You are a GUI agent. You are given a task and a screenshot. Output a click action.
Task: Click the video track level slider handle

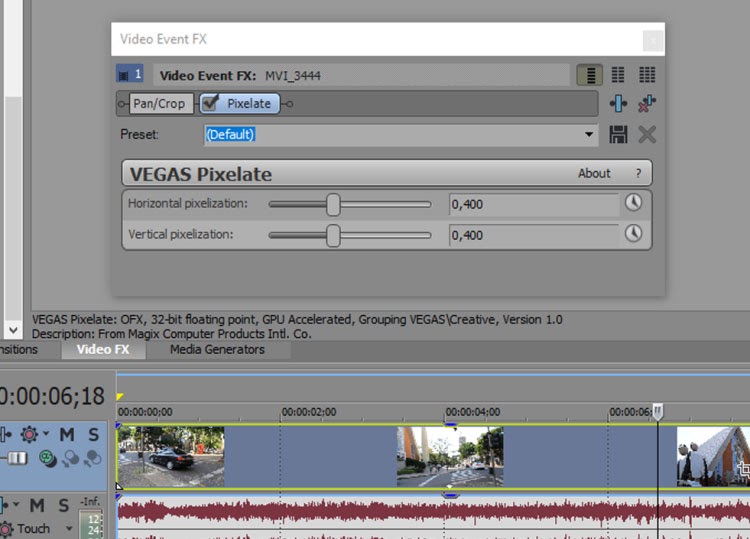[x=17, y=459]
